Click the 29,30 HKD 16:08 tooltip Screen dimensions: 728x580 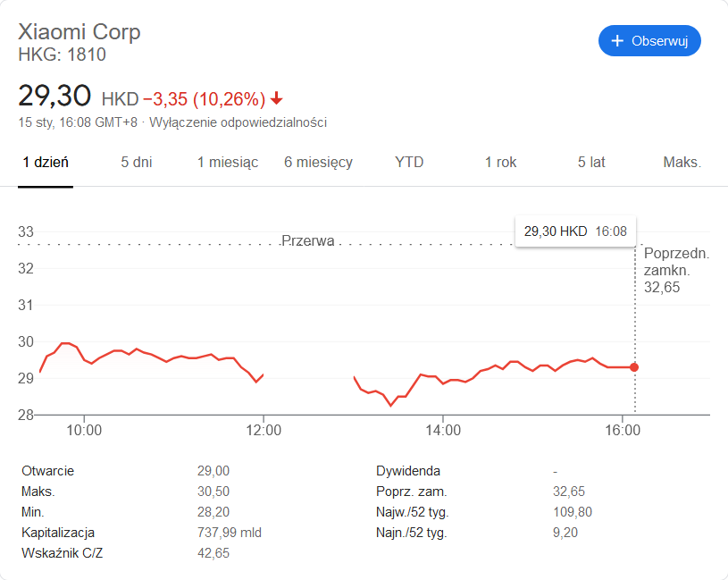pyautogui.click(x=576, y=231)
